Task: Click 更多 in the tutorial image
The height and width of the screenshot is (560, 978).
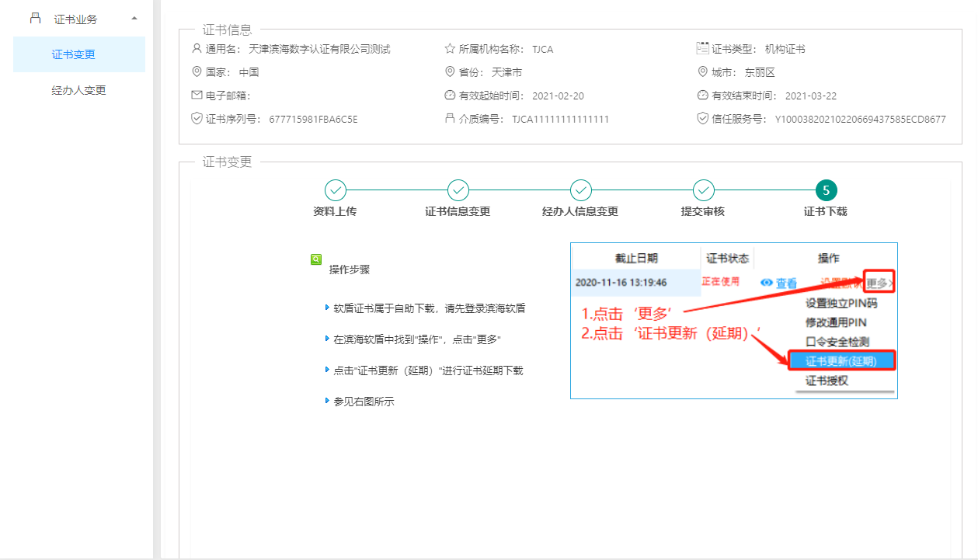Action: point(879,283)
